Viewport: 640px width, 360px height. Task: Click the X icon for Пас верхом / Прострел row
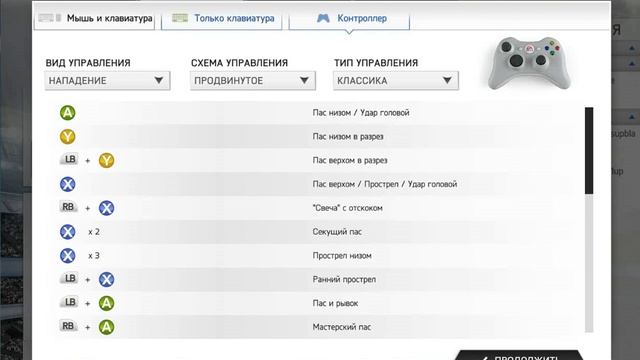pyautogui.click(x=68, y=184)
